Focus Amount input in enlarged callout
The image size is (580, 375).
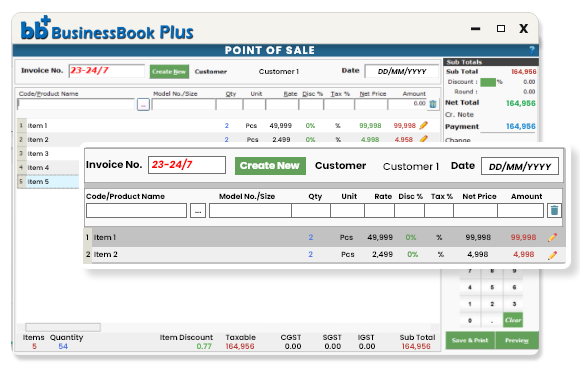(521, 211)
